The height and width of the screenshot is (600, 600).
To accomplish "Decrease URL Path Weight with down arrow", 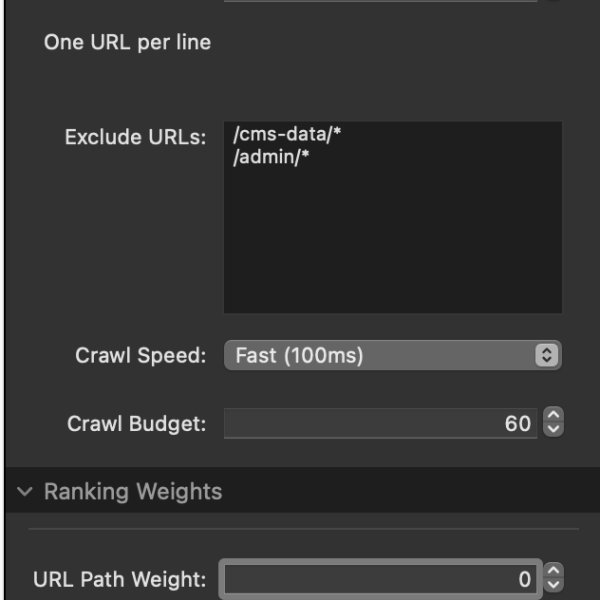I will click(x=553, y=585).
